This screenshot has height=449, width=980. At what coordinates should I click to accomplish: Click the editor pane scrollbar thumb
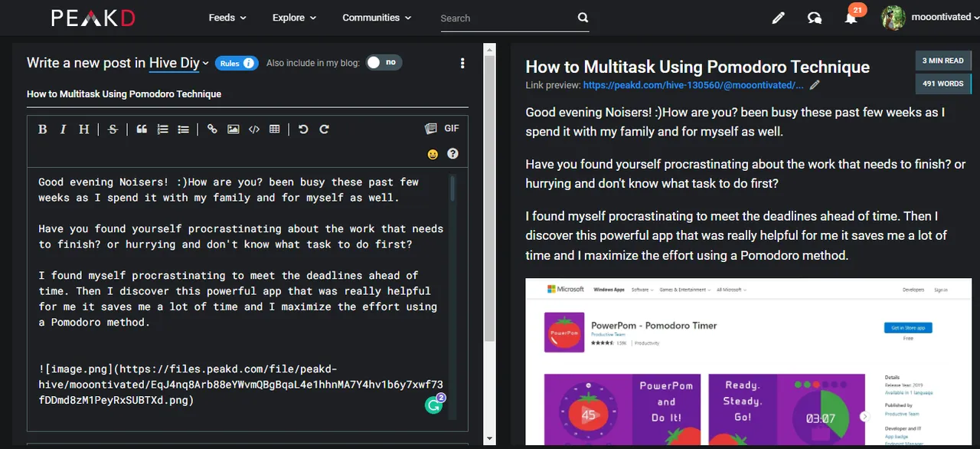point(490,198)
